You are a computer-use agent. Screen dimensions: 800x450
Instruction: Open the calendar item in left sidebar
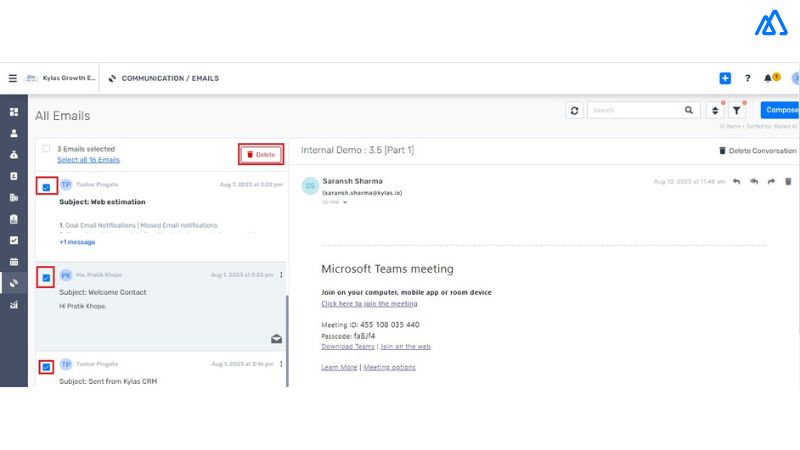point(13,262)
